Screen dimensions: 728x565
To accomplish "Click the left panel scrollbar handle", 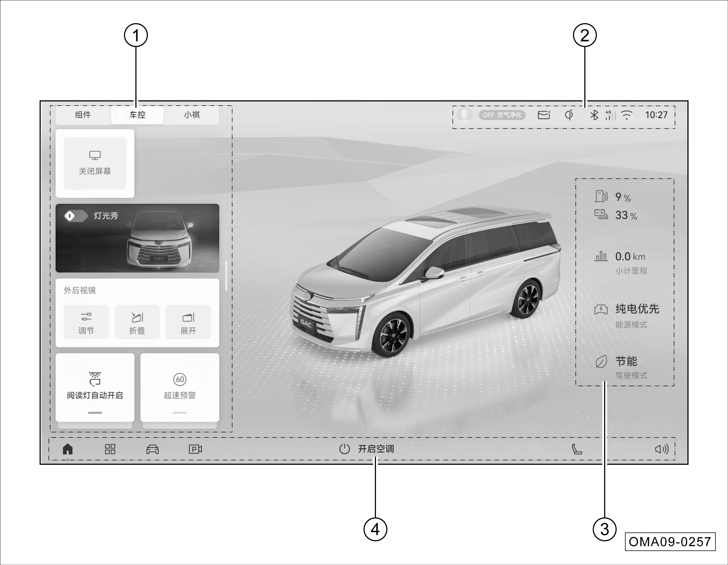I will tap(226, 276).
